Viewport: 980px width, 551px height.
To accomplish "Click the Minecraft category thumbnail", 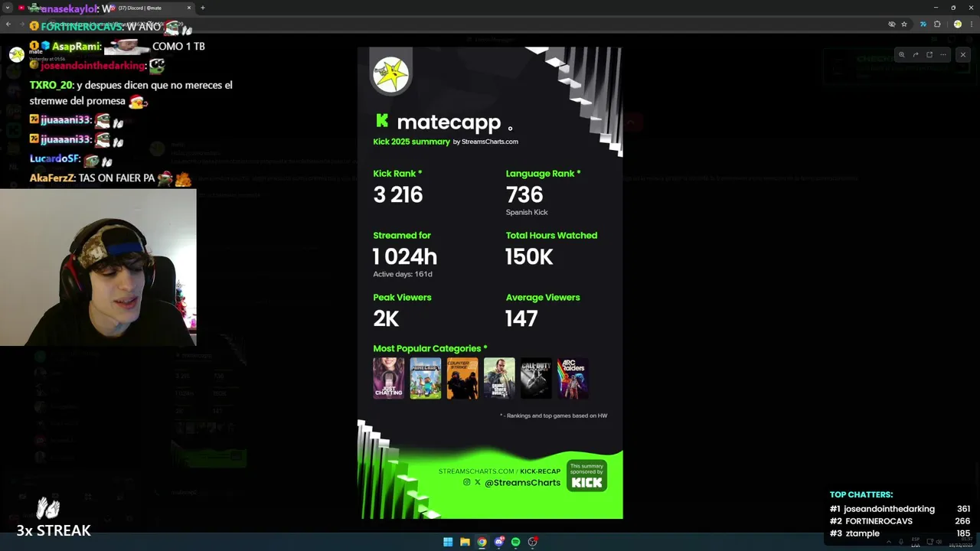I will [426, 378].
